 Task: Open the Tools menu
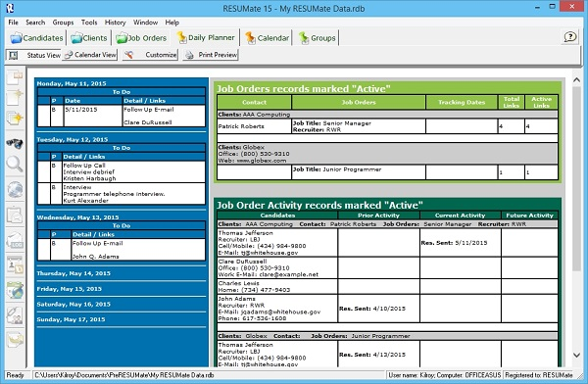[89, 23]
